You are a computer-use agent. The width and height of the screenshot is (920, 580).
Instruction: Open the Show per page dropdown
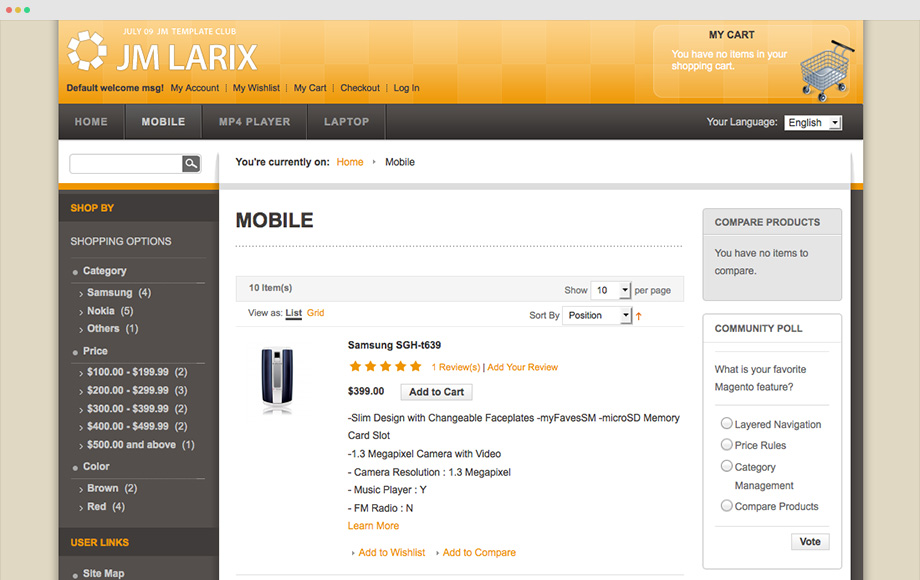[x=610, y=290]
